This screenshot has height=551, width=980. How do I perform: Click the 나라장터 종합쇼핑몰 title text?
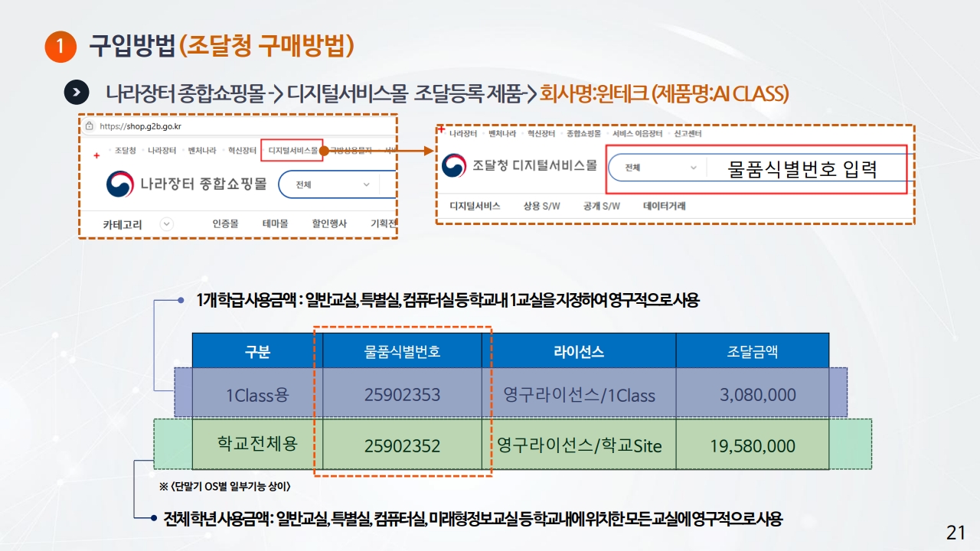[x=203, y=184]
